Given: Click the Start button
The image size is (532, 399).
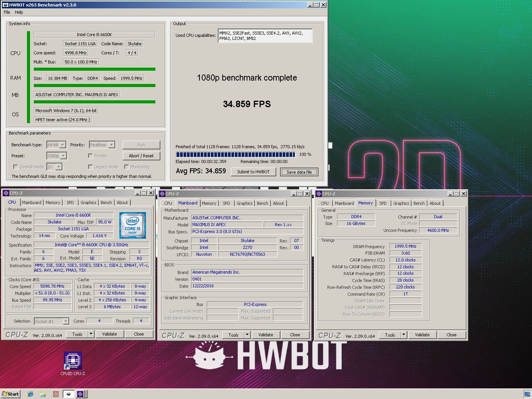Looking at the screenshot, I should (x=10, y=394).
